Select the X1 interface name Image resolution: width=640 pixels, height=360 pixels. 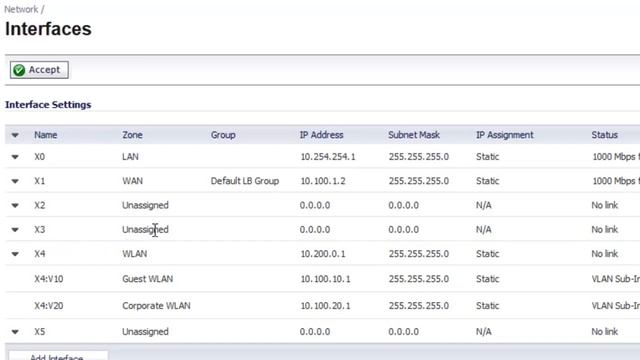(40, 181)
